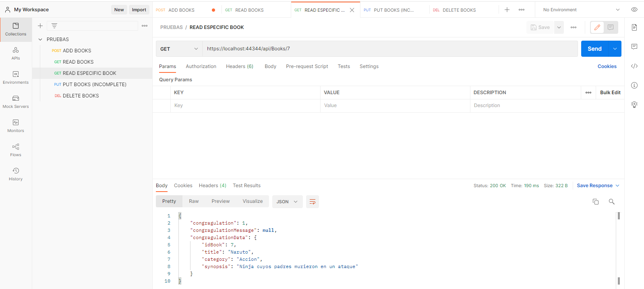Viewport: 644px width, 289px height.
Task: Open the History sidebar section
Action: (x=16, y=174)
